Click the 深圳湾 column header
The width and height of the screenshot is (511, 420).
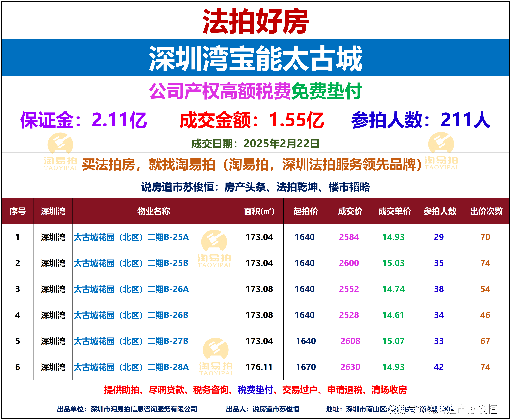(53, 211)
